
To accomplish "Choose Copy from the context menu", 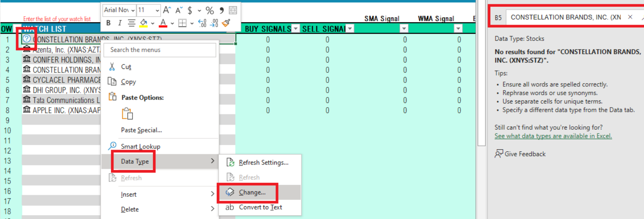I will coord(160,82).
